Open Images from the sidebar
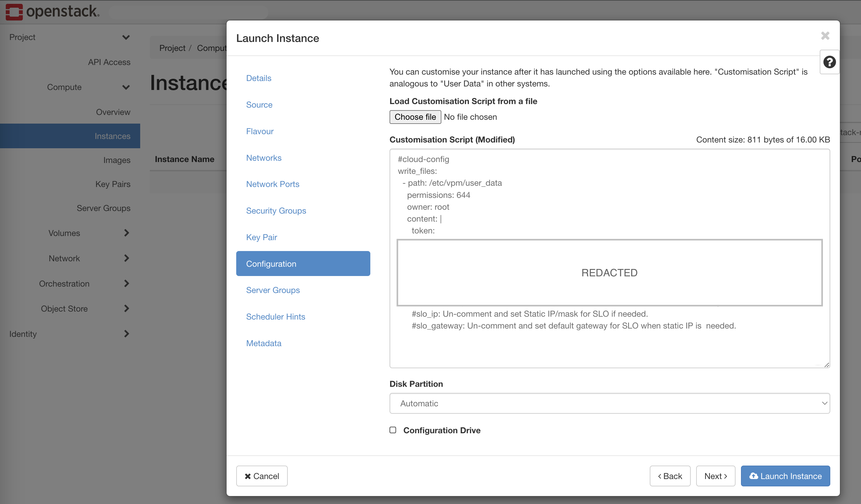 [117, 160]
